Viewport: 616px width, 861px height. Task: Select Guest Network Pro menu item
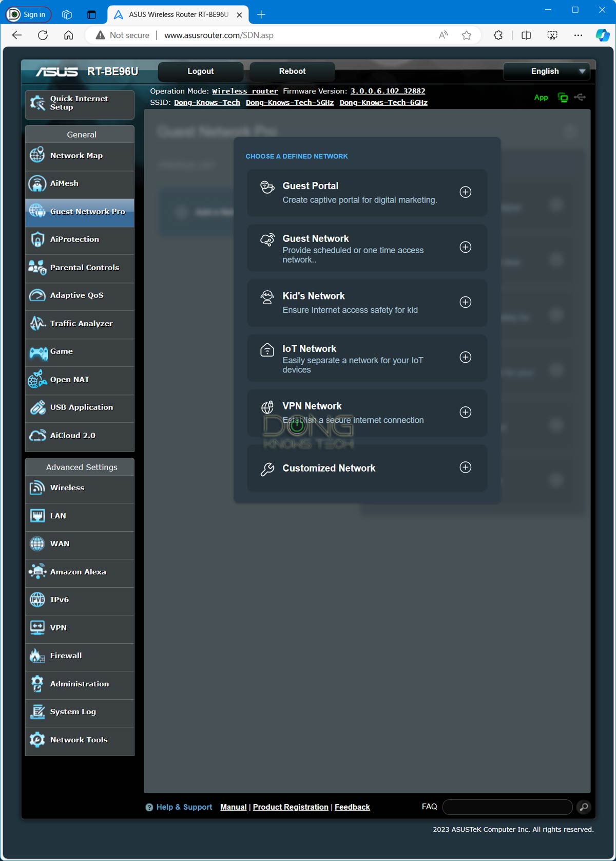pyautogui.click(x=80, y=212)
